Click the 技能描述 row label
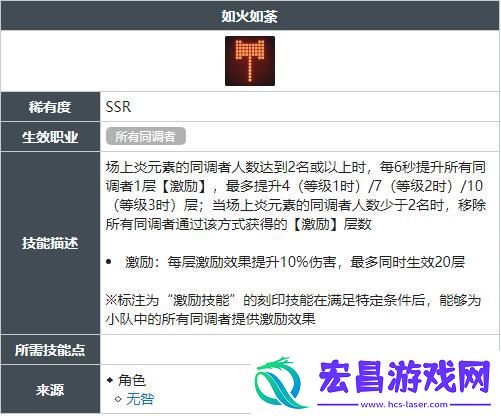This screenshot has width=501, height=416. pos(50,243)
